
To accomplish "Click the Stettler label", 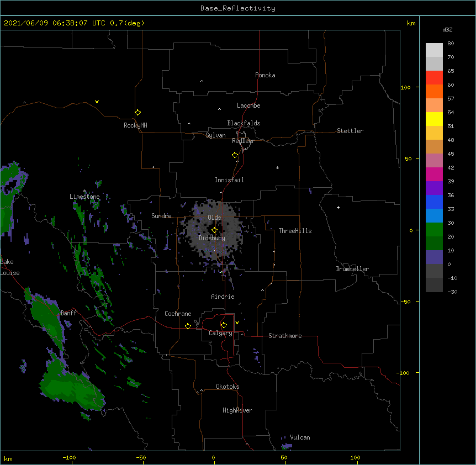I will coord(350,131).
